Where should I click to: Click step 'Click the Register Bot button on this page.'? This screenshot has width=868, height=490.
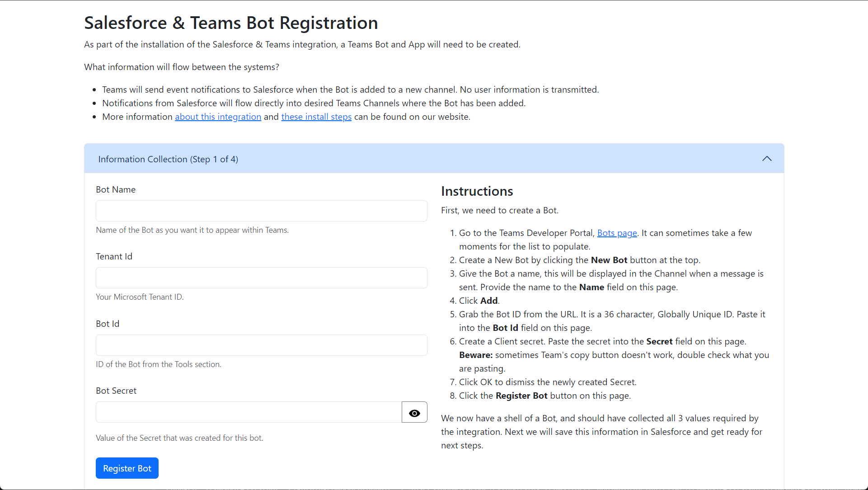tap(545, 396)
